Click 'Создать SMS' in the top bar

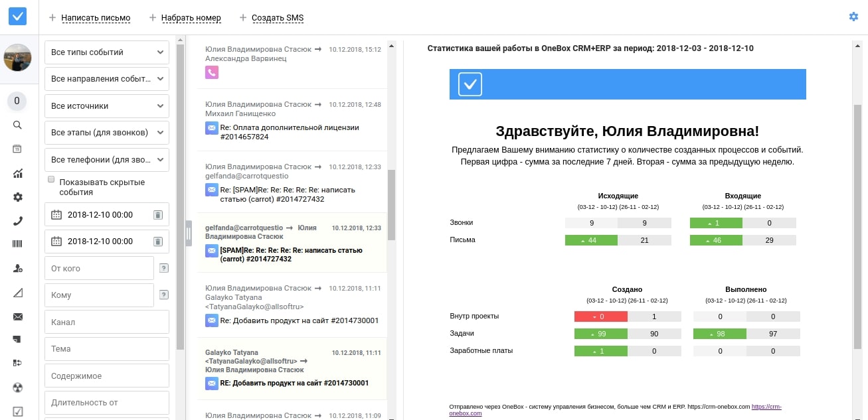click(277, 18)
